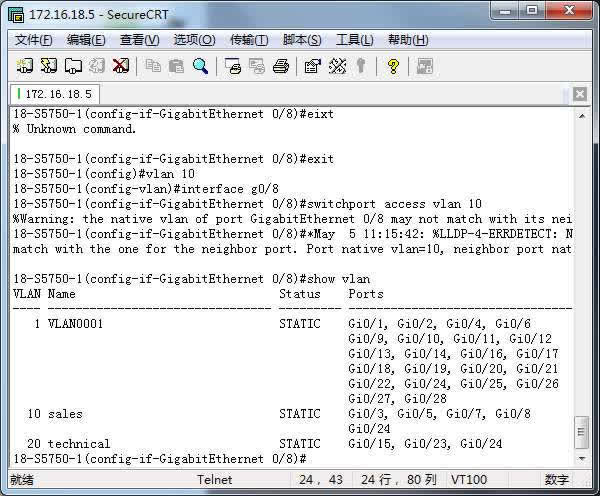Click the Connect toolbar icon
This screenshot has width=600, height=496.
coord(25,66)
